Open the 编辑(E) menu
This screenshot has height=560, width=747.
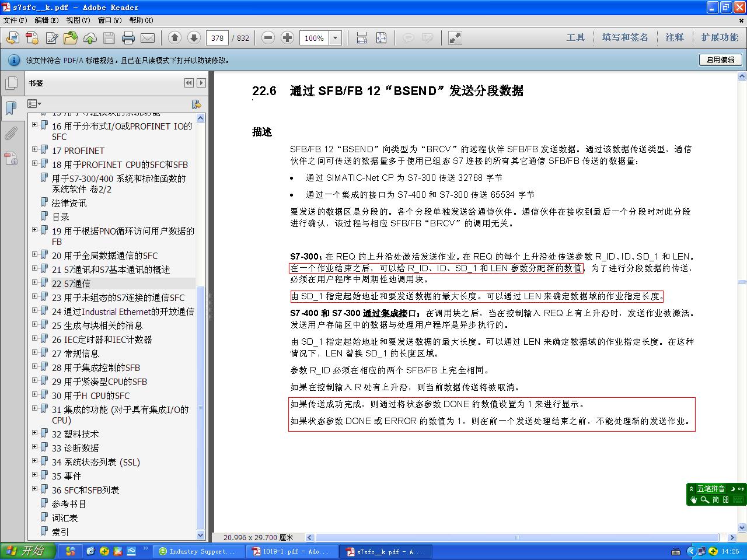coord(47,20)
